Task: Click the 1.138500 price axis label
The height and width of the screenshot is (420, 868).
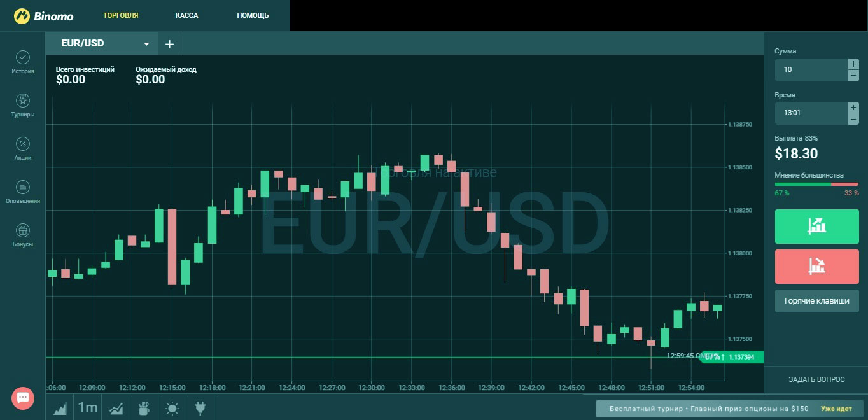Action: pyautogui.click(x=740, y=167)
